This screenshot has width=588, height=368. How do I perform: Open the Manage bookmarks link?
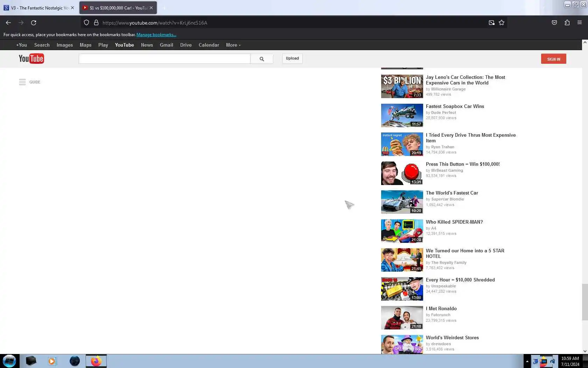[156, 35]
